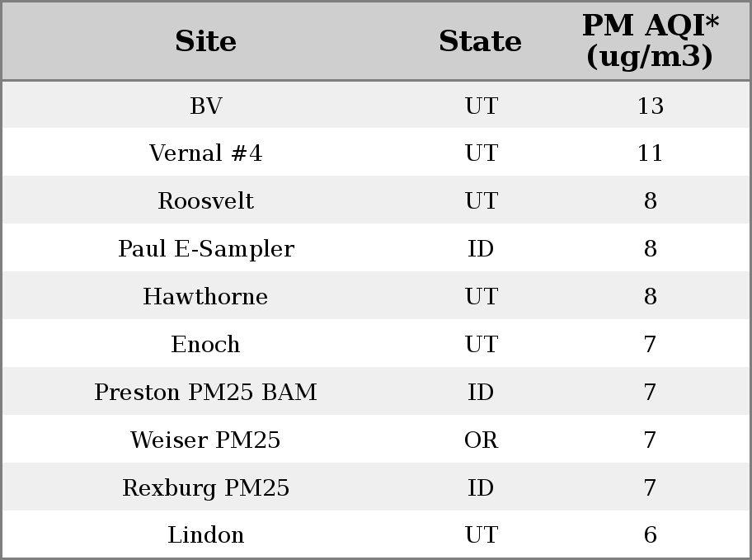This screenshot has height=560, width=752.
Task: Click the AQI value 13 for BV
Action: pos(651,106)
